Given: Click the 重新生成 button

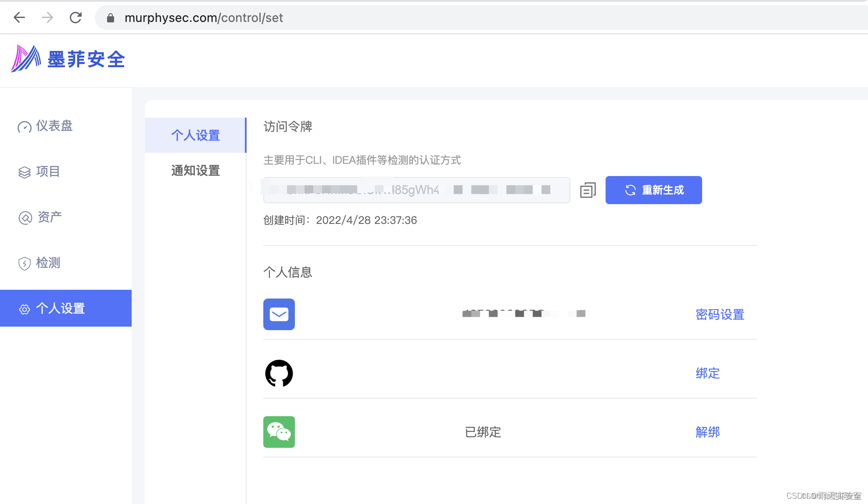Looking at the screenshot, I should pyautogui.click(x=653, y=190).
